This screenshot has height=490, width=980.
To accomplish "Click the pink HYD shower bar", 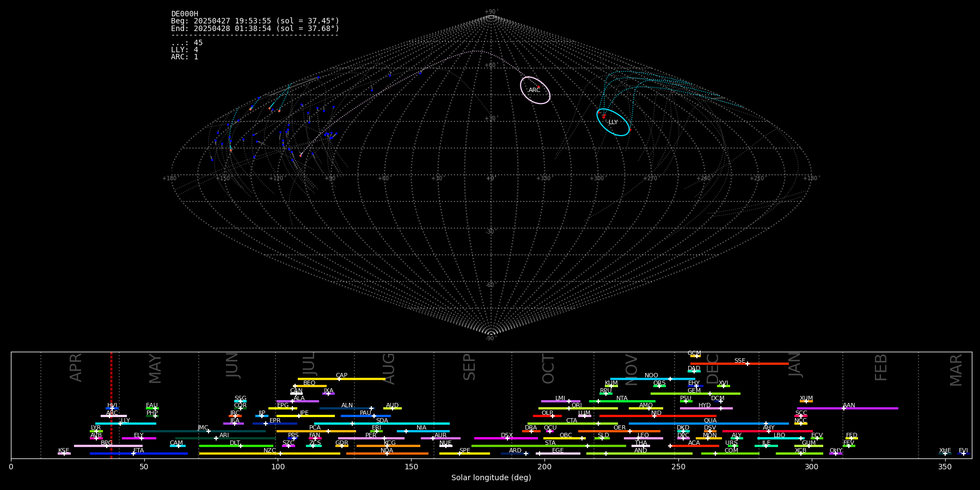I will click(706, 408).
